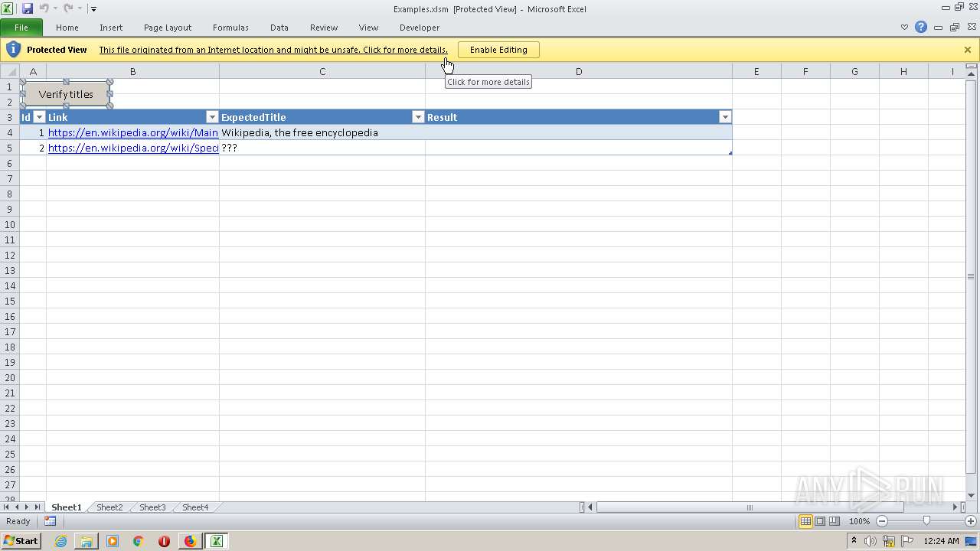980x551 pixels.
Task: Go to the Formulas tab
Action: pos(230,28)
